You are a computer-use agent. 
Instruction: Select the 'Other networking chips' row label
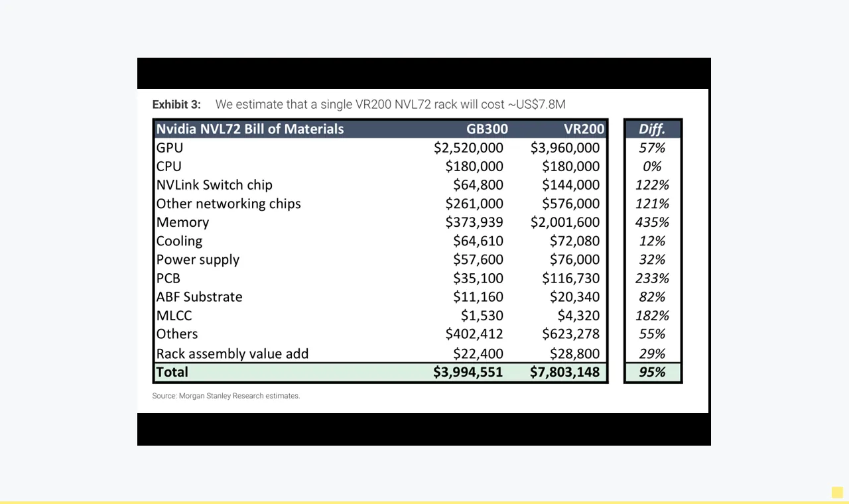coord(229,204)
